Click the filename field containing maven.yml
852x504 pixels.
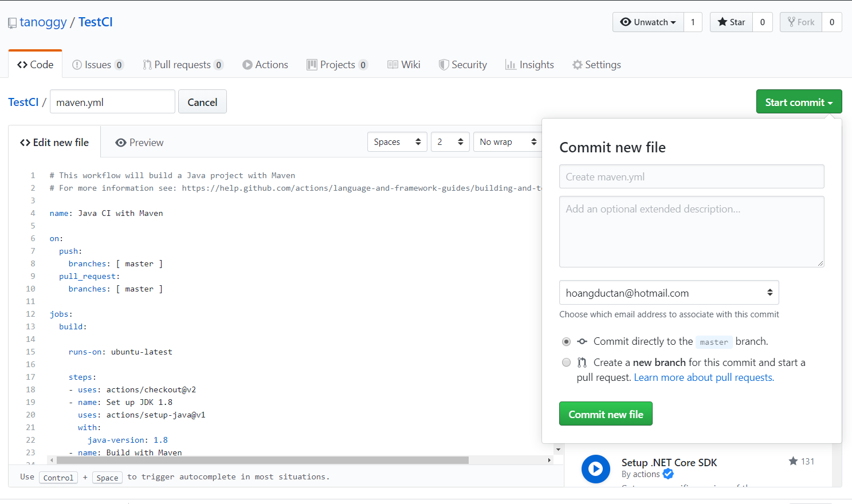112,102
